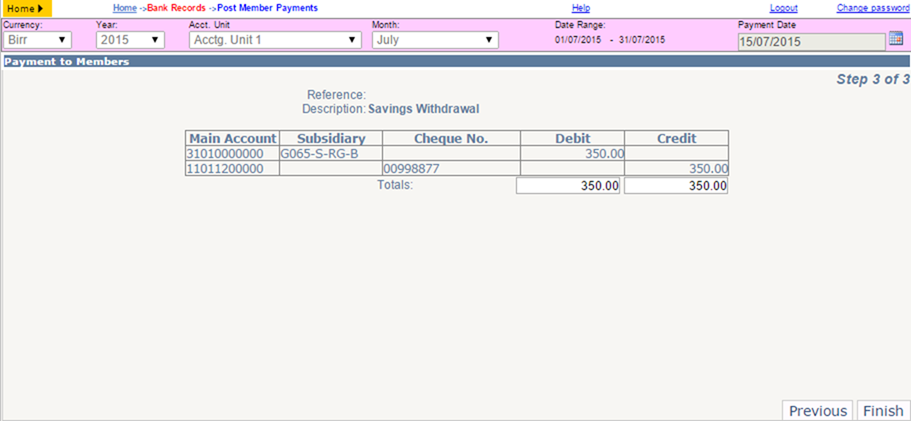
Task: Open the Help link
Action: coord(581,8)
